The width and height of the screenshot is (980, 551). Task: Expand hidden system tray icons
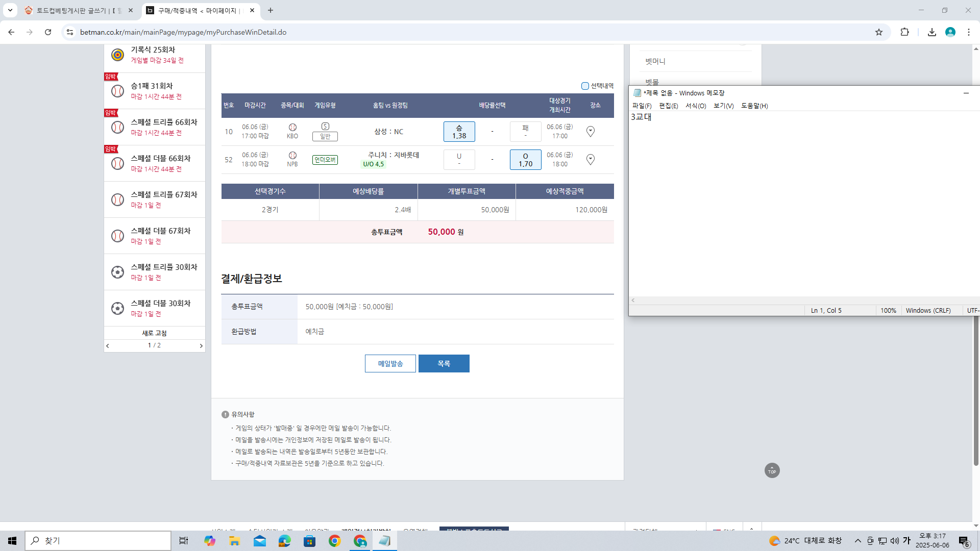click(858, 541)
